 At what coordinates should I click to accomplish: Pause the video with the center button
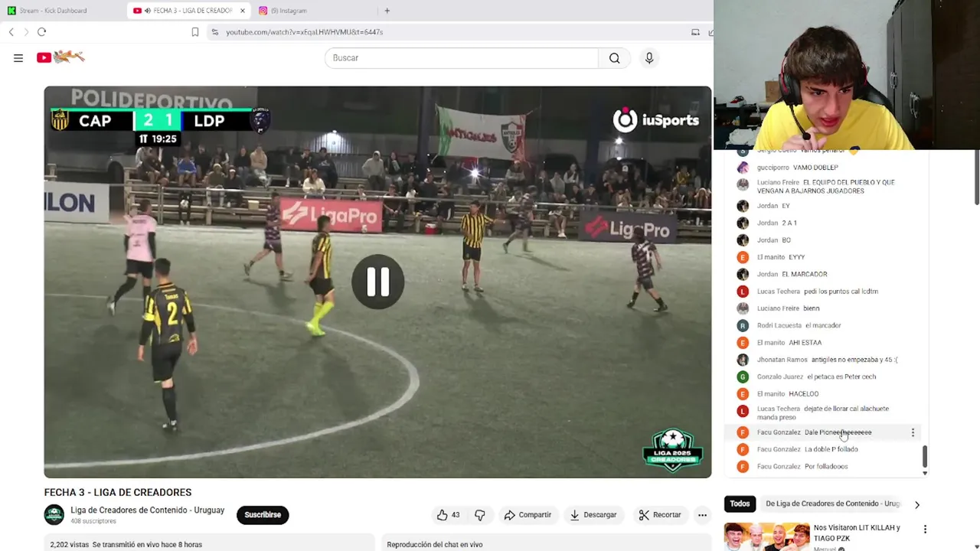[x=377, y=282]
